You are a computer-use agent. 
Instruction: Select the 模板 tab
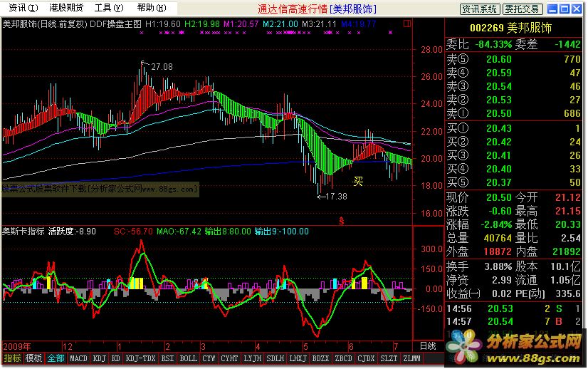tap(33, 358)
